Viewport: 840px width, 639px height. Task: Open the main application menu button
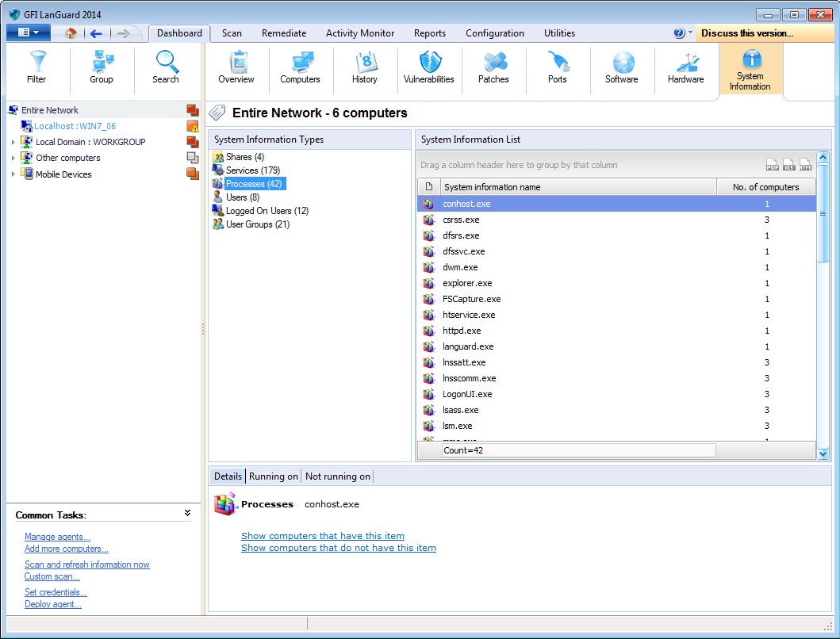pos(29,33)
